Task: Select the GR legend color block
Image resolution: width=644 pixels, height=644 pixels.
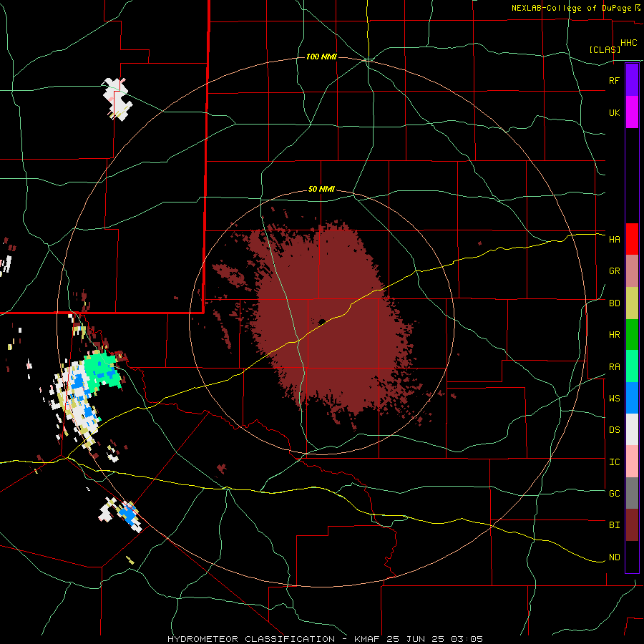Action: tap(632, 271)
